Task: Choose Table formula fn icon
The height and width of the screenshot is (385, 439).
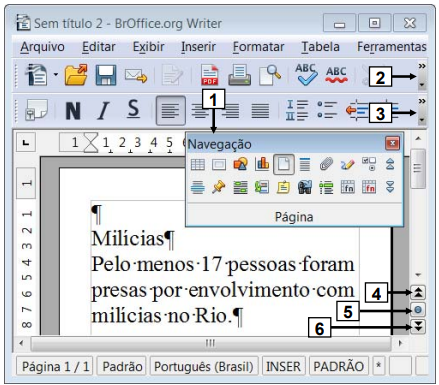Action: pyautogui.click(x=347, y=187)
